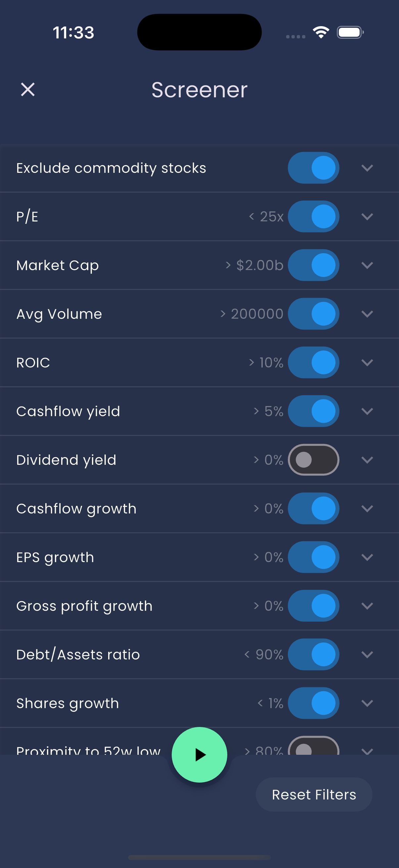The height and width of the screenshot is (868, 399).
Task: Tap the Screener page title
Action: pyautogui.click(x=199, y=90)
